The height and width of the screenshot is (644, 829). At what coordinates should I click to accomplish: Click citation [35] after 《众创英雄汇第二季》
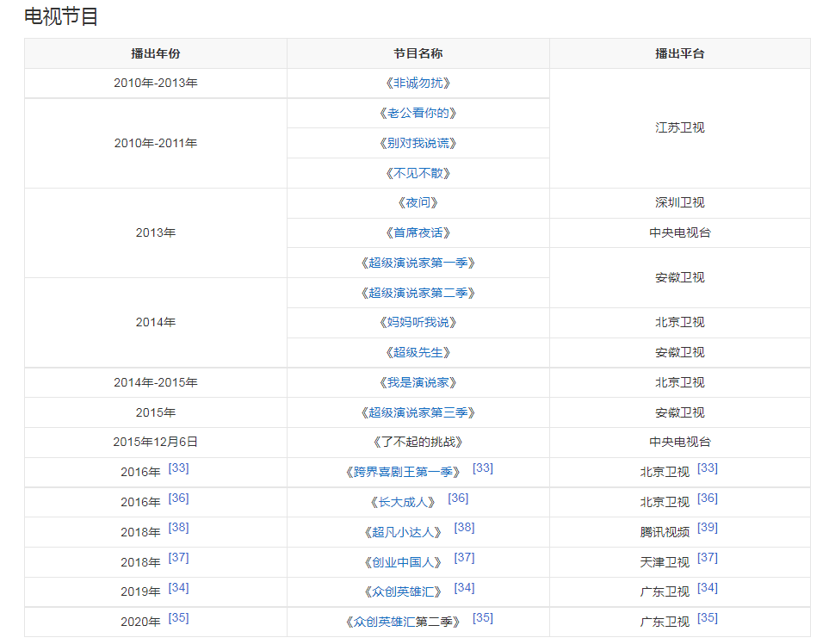[x=483, y=618]
